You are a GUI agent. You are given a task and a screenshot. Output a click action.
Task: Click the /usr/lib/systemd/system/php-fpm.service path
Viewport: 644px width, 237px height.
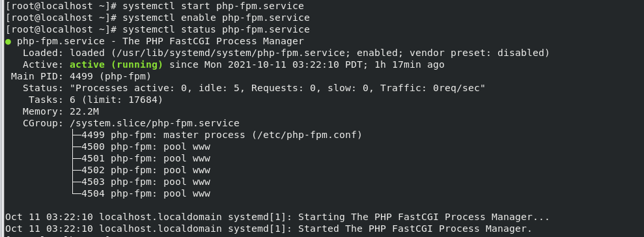[x=231, y=53]
